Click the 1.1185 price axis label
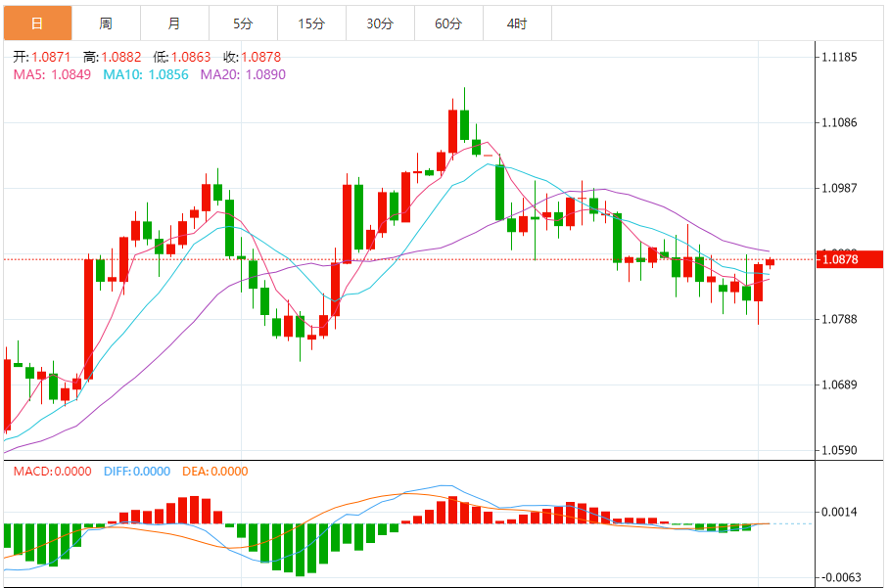The height and width of the screenshot is (588, 889). pos(840,57)
